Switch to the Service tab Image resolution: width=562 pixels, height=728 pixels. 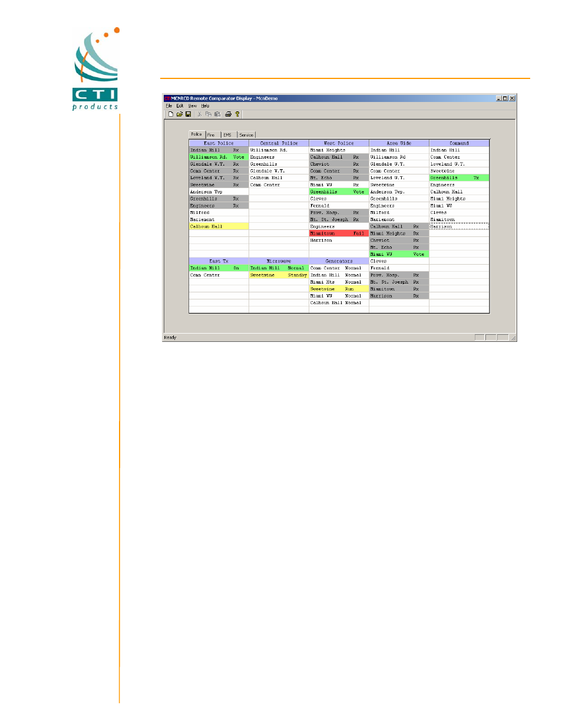(246, 135)
